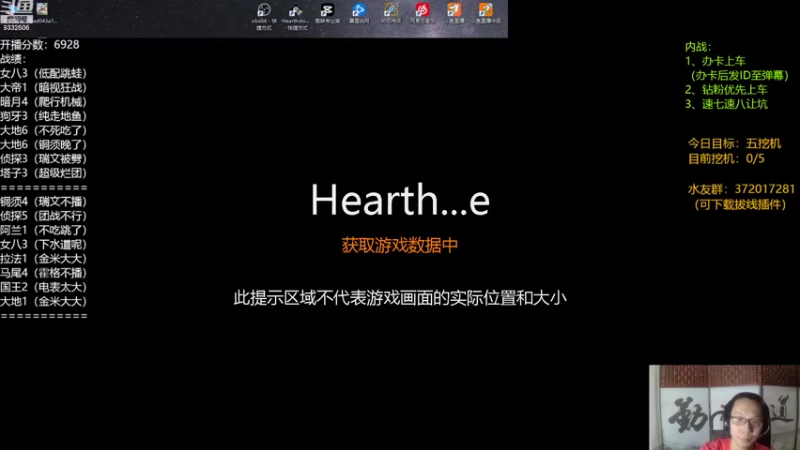Click the rule text '2、钻粉优先上车'
The image size is (800, 450).
(x=726, y=90)
